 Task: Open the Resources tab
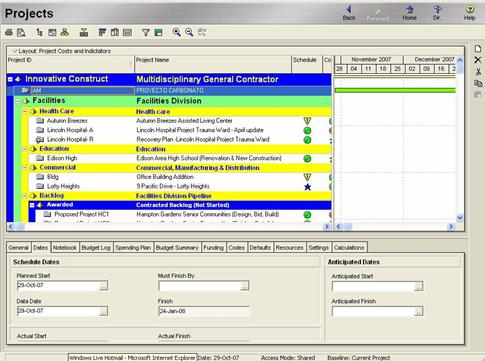(289, 248)
